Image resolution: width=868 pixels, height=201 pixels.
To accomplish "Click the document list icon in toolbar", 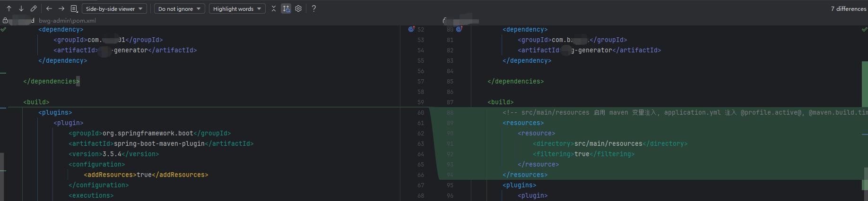I will pos(74,8).
